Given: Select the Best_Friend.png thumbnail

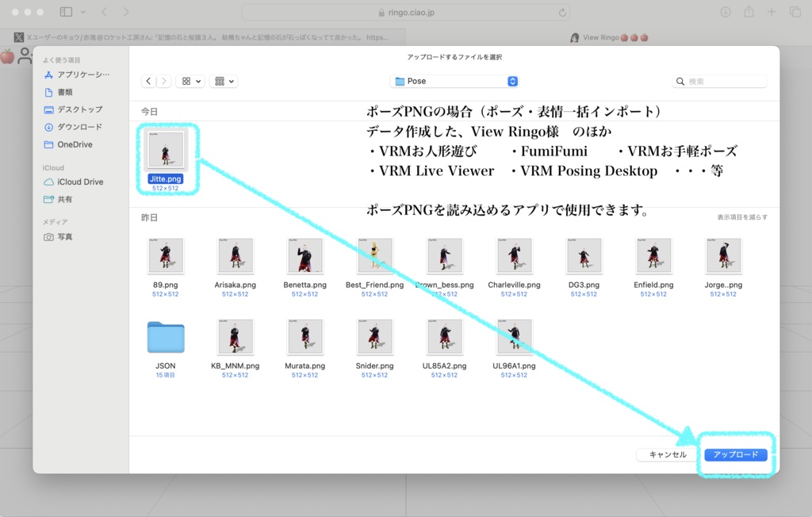Looking at the screenshot, I should click(374, 255).
